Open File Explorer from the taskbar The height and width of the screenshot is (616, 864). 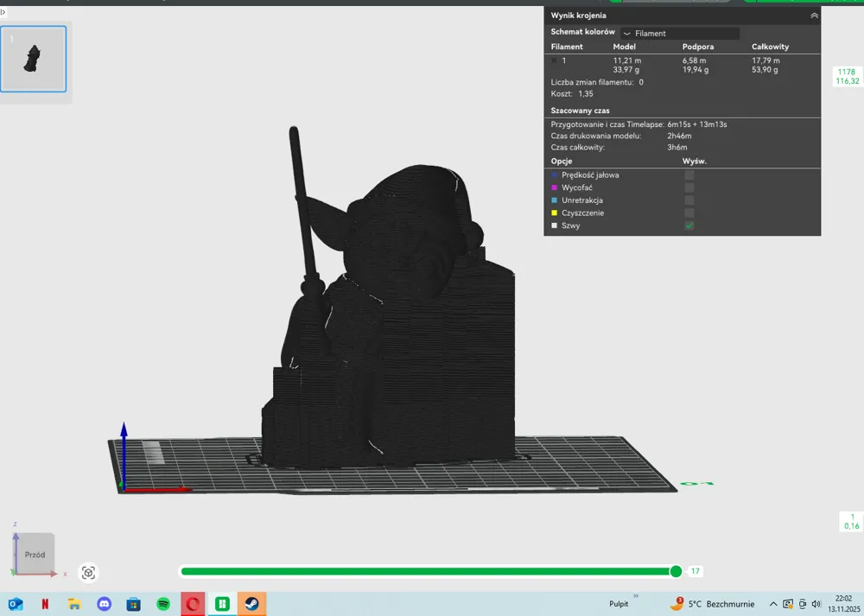74,605
